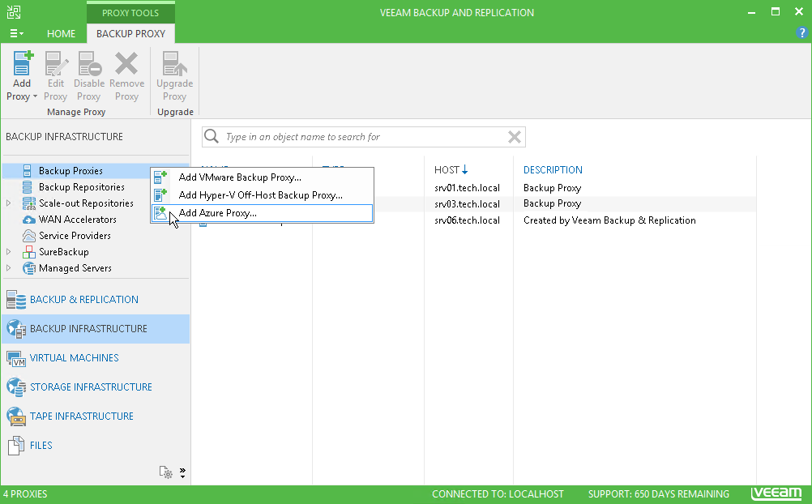Screen dimensions: 812x504
Task: Select the srv06.tech.local host cell
Action: [467, 220]
